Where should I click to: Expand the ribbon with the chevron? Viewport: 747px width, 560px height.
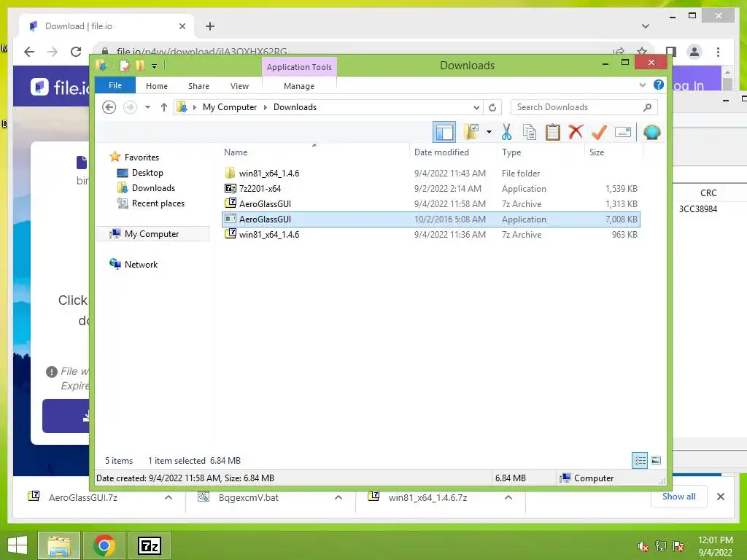point(642,85)
